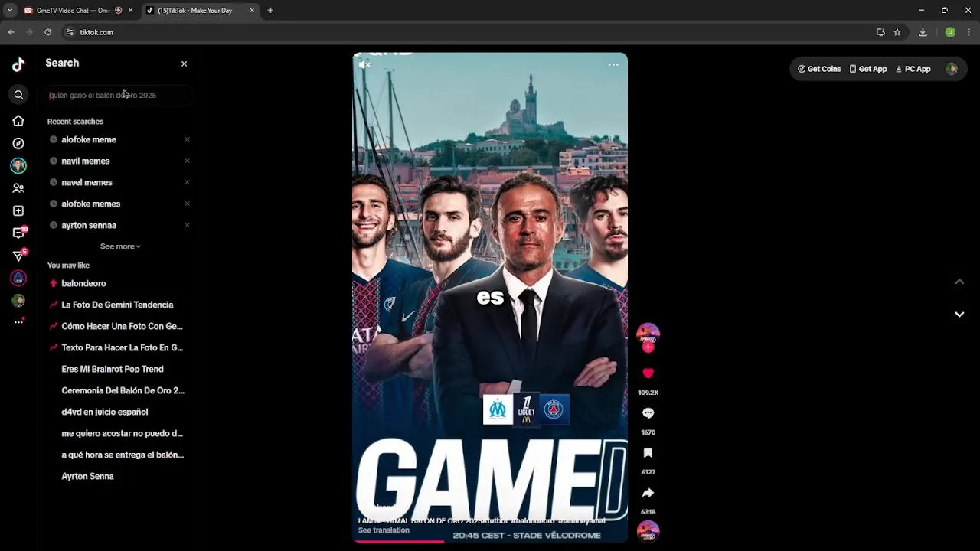Open Chrome profile avatar
Image resolution: width=980 pixels, height=551 pixels.
950,32
